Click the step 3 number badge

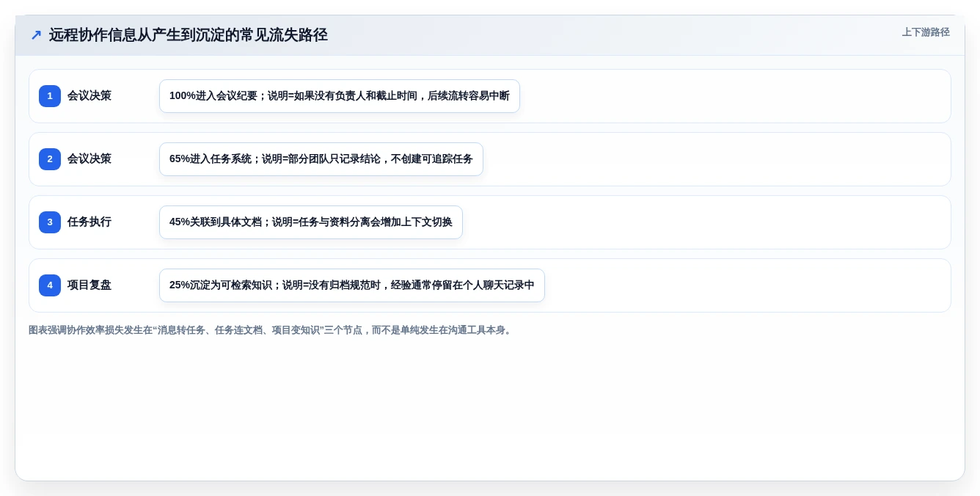(x=50, y=222)
